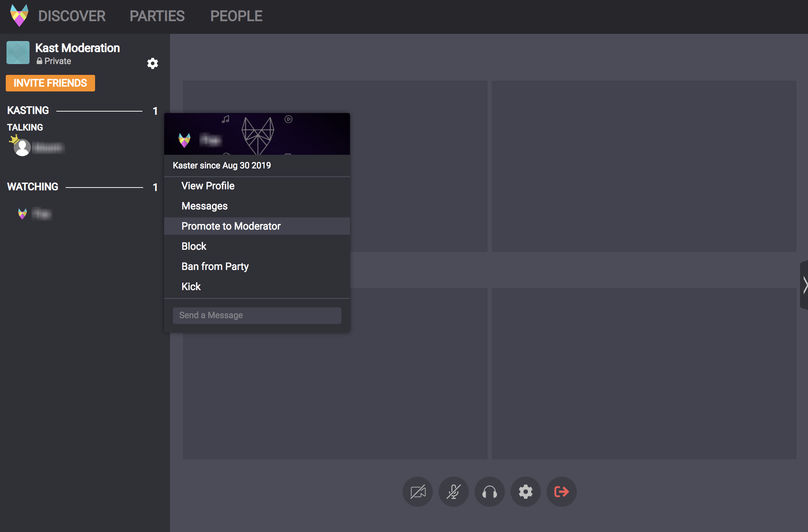Click the red leave party icon
This screenshot has width=808, height=532.
562,492
